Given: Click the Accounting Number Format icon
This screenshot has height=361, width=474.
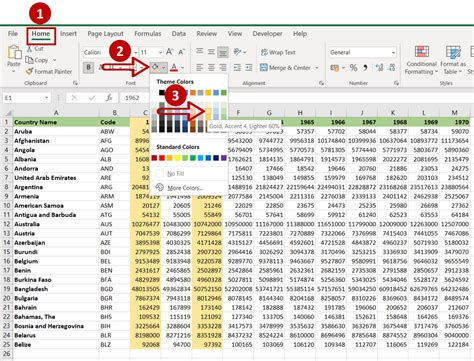Looking at the screenshot, I should coord(335,68).
